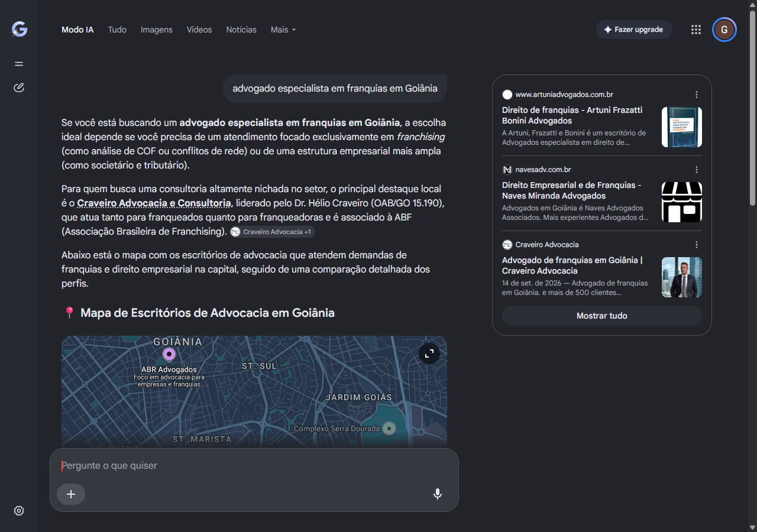The image size is (757, 532).
Task: Open Direito de franquias - Artuni result
Action: tap(572, 115)
